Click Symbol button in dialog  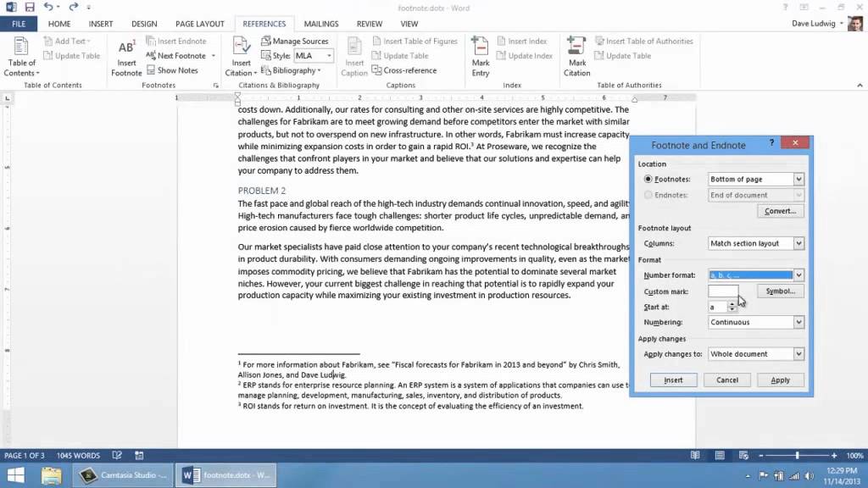(x=780, y=291)
